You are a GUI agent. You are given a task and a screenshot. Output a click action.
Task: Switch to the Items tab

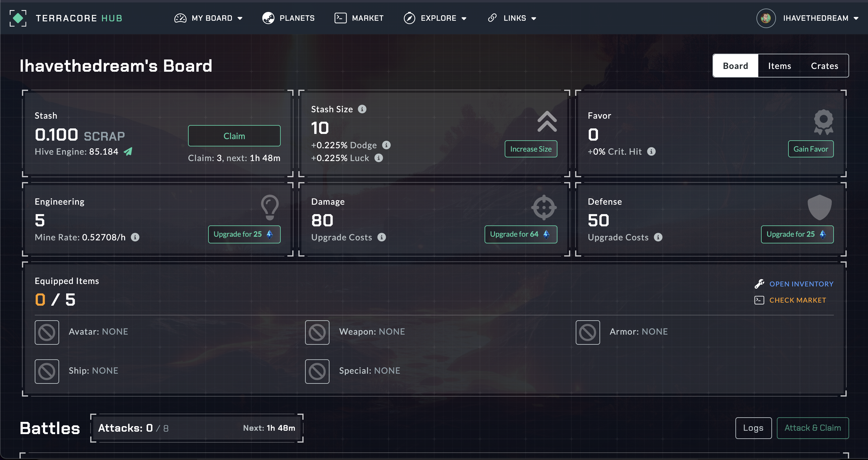779,66
